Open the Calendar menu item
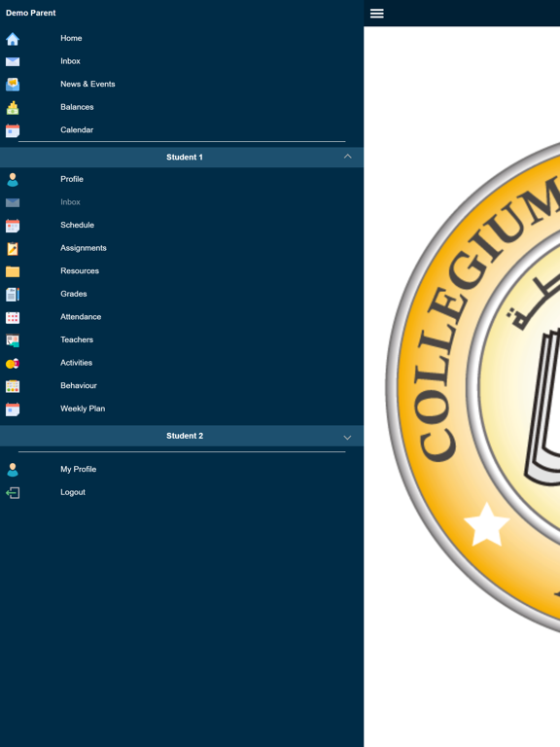 182,130
